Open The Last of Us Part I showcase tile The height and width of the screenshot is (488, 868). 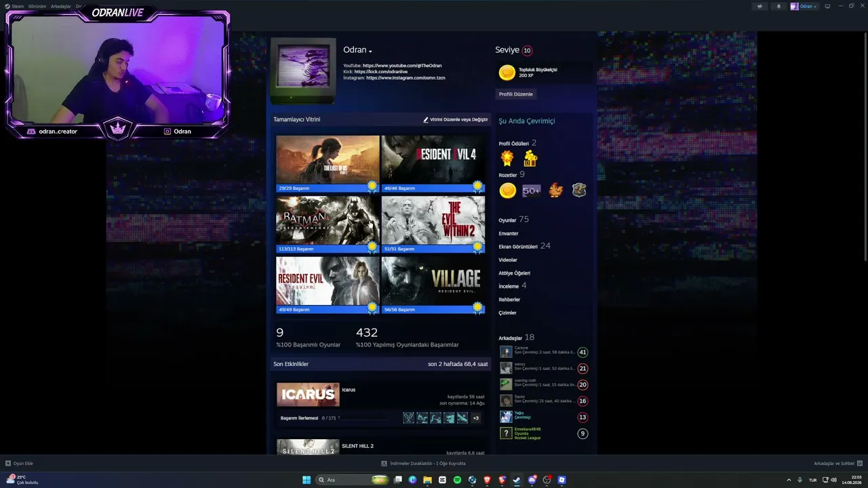click(328, 164)
